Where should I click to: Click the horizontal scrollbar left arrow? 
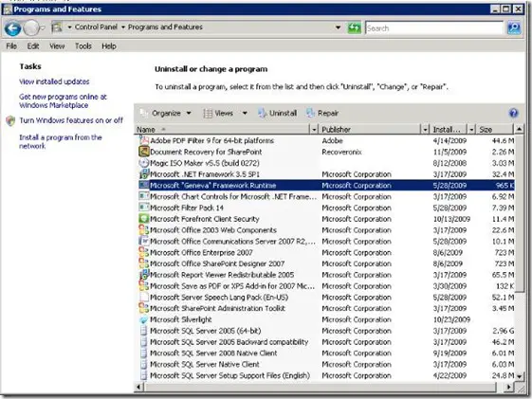(138, 387)
